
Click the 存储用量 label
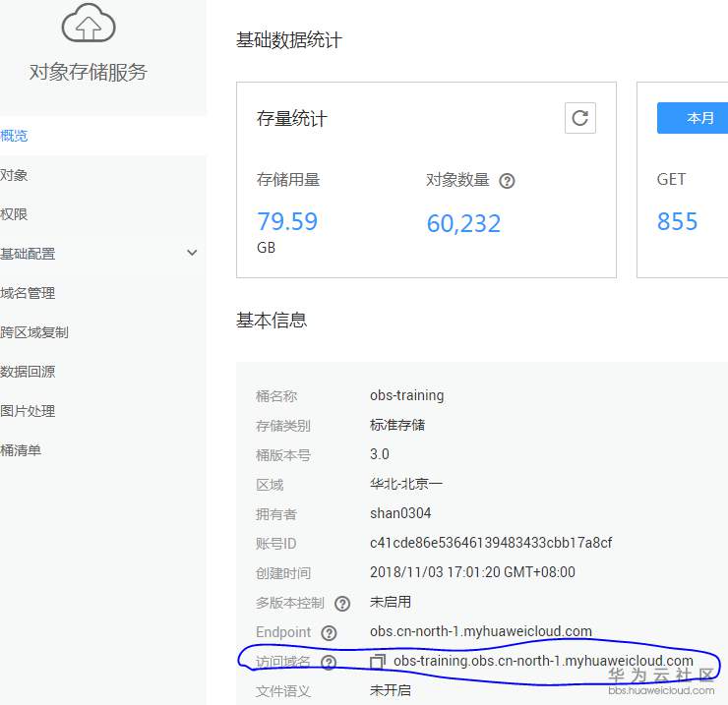point(288,180)
